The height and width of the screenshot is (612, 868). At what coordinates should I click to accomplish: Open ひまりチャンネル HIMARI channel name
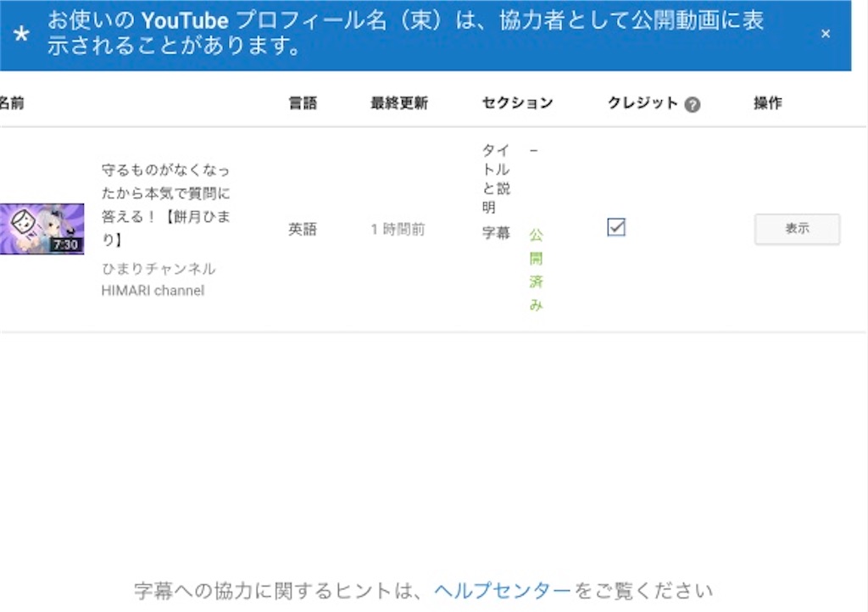[x=159, y=280]
